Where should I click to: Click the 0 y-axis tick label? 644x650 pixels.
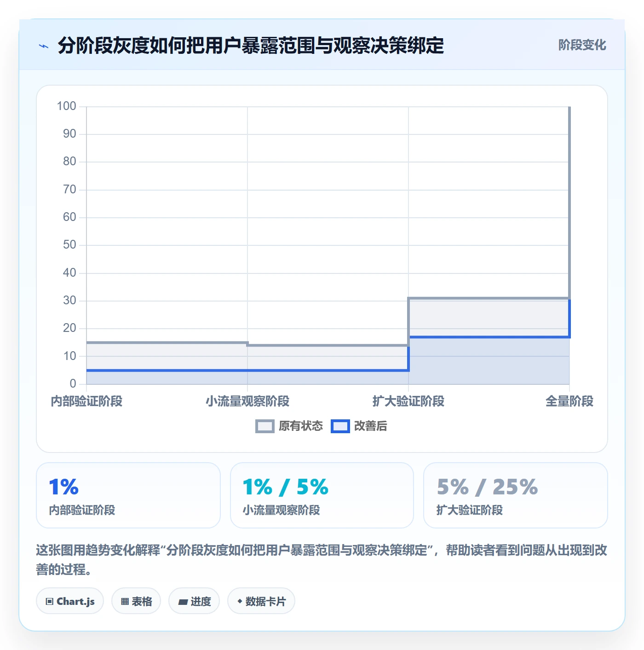click(73, 383)
